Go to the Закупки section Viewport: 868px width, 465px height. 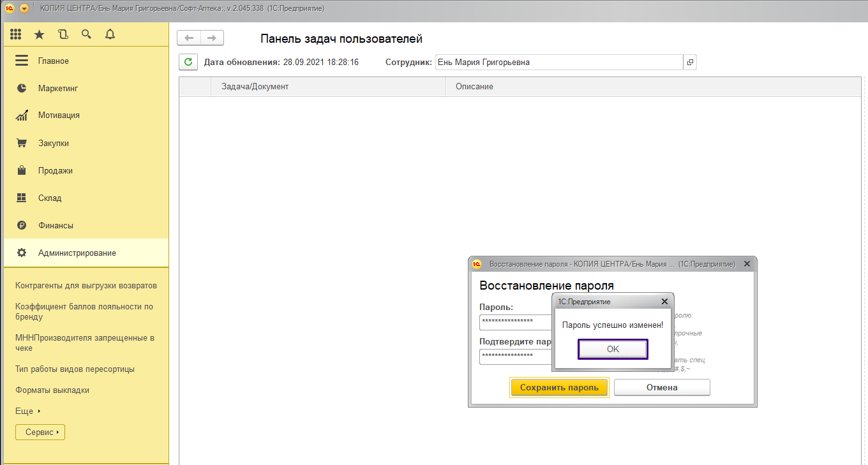(x=53, y=144)
